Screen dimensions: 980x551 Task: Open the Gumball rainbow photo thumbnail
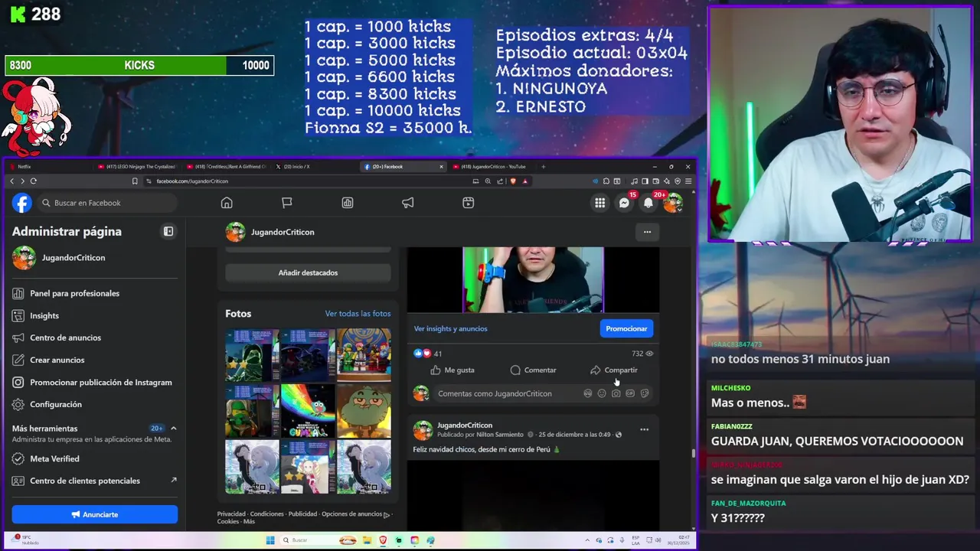click(308, 411)
